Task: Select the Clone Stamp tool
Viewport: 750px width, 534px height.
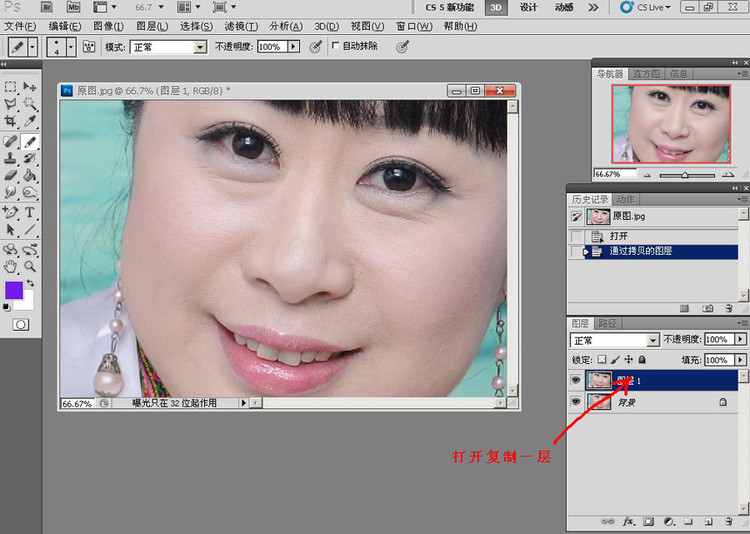Action: 10,158
